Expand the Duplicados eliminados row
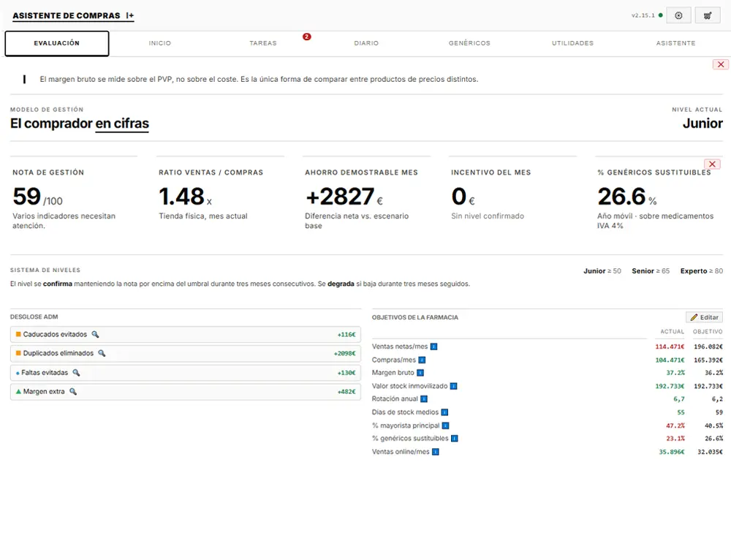Screen dimensions: 731x560 (186, 353)
